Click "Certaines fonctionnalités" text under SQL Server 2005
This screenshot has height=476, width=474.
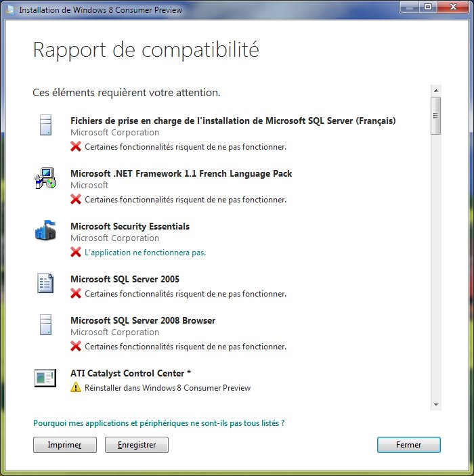[186, 294]
